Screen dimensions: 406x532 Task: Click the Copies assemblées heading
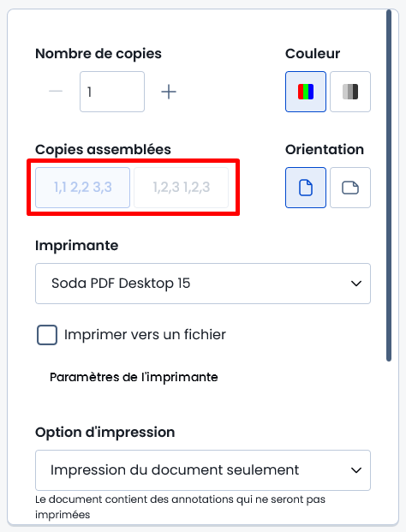click(103, 150)
